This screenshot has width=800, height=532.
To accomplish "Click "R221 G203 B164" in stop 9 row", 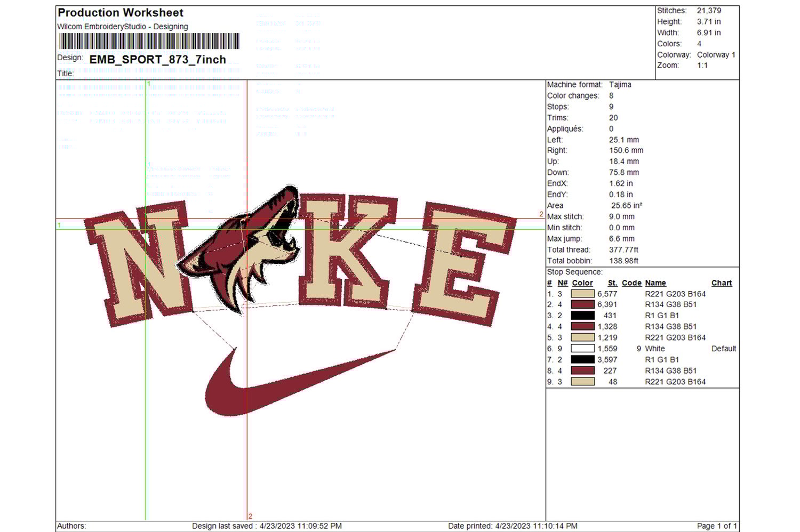I will point(675,382).
